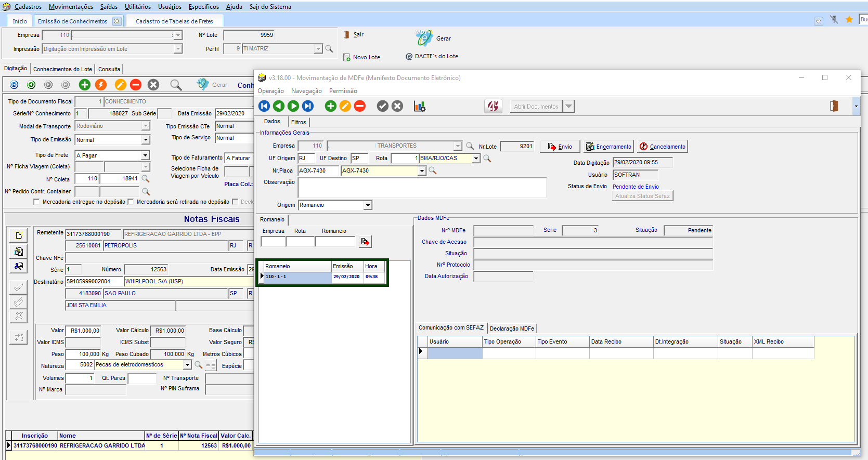Open the Origem Romaneio dropdown
This screenshot has height=460, width=868.
coord(368,205)
